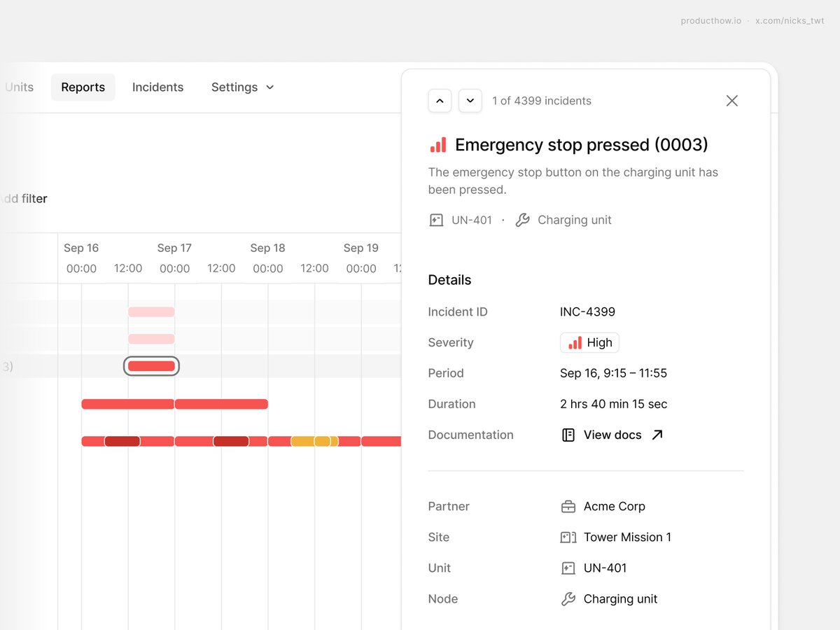Viewport: 840px width, 630px height.
Task: Click the Emergency stop pressed (0003) title
Action: click(x=582, y=145)
